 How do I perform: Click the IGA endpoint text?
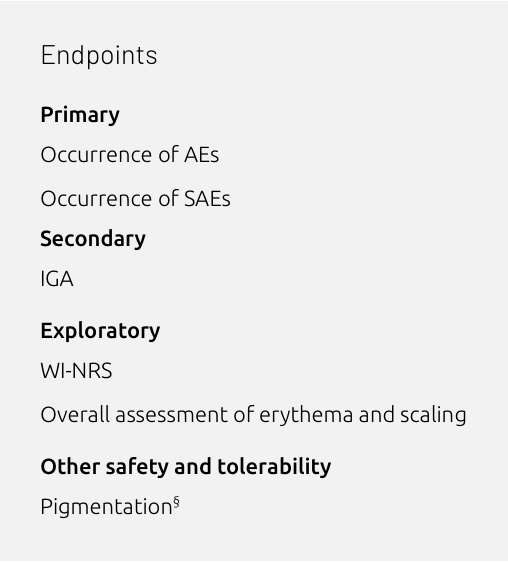click(57, 279)
